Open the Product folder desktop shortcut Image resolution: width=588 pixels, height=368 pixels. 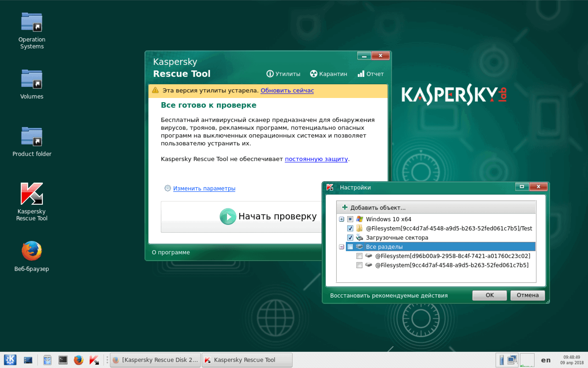32,142
